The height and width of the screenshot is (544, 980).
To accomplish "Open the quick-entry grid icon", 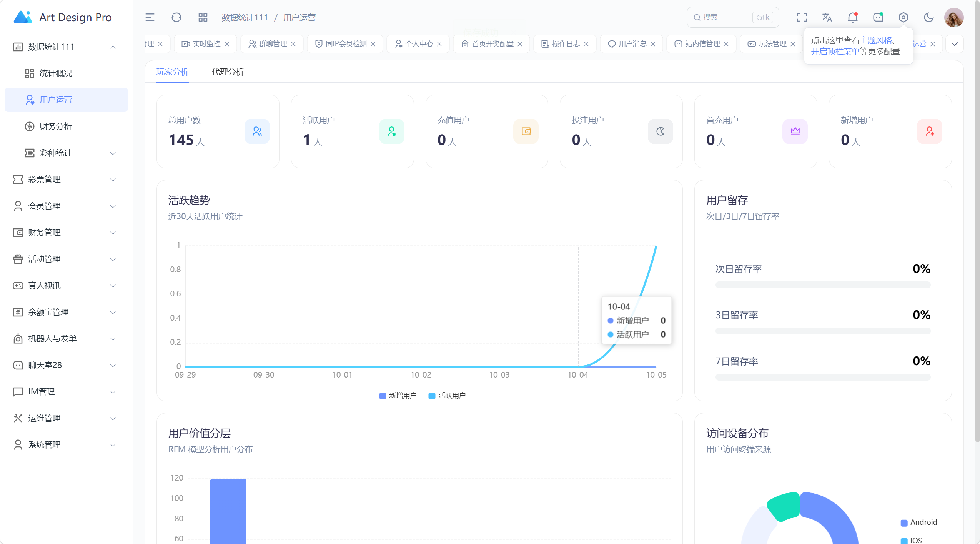I will pyautogui.click(x=203, y=17).
